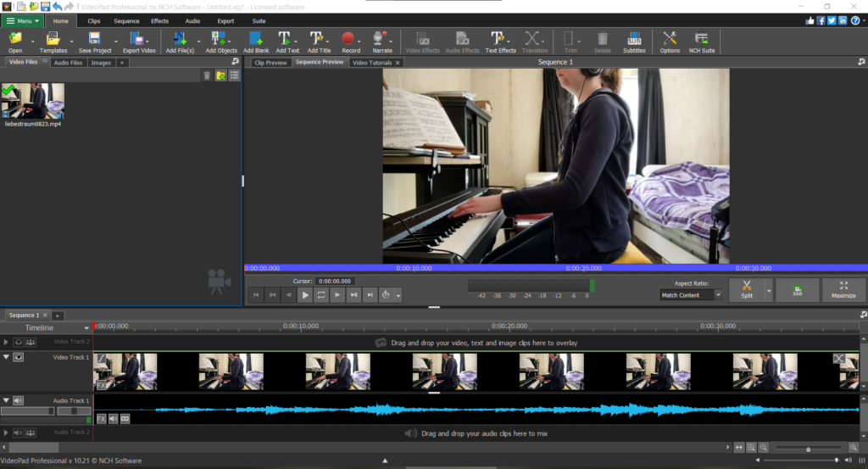The image size is (868, 469).
Task: Open the Aspect Ratio Match Content dropdown
Action: (x=691, y=295)
